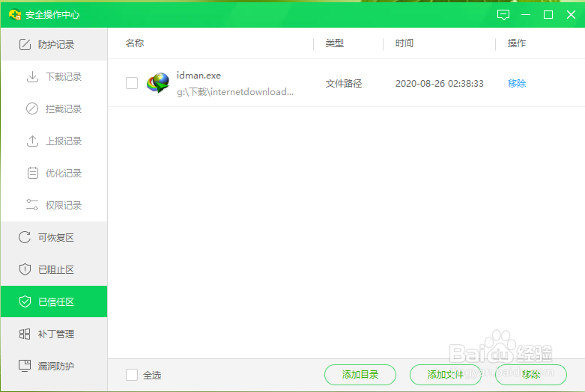Go to the 补丁管理 section

54,334
